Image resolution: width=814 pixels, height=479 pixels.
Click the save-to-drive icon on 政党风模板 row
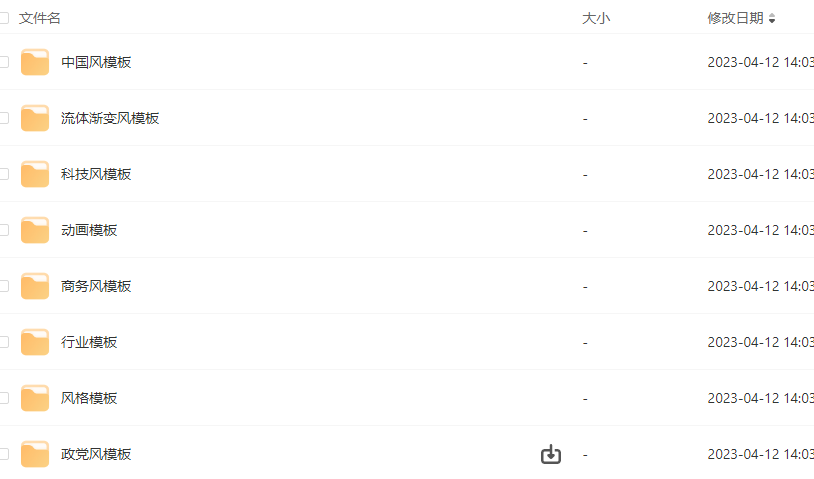tap(551, 454)
